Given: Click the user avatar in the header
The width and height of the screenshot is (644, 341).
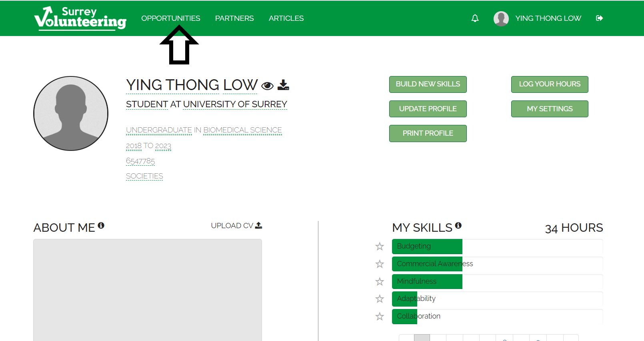Looking at the screenshot, I should coord(501,18).
